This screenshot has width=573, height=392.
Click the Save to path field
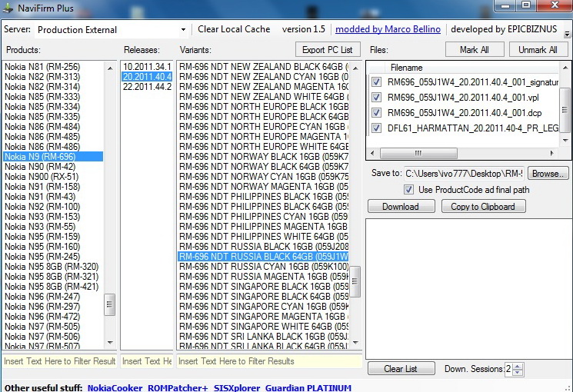464,174
